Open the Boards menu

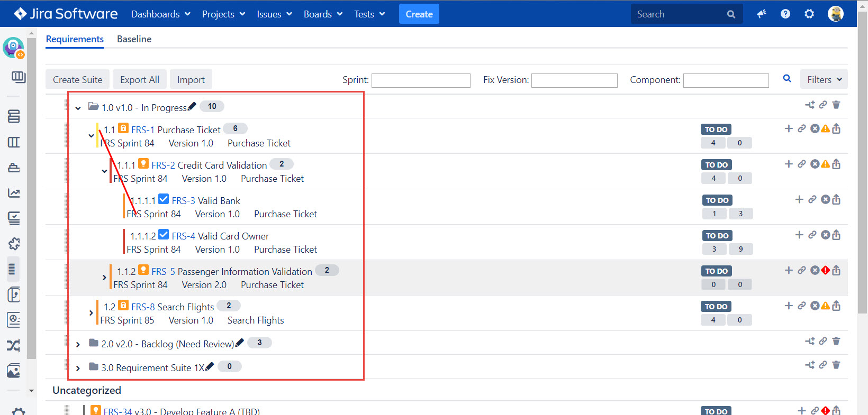pos(323,14)
